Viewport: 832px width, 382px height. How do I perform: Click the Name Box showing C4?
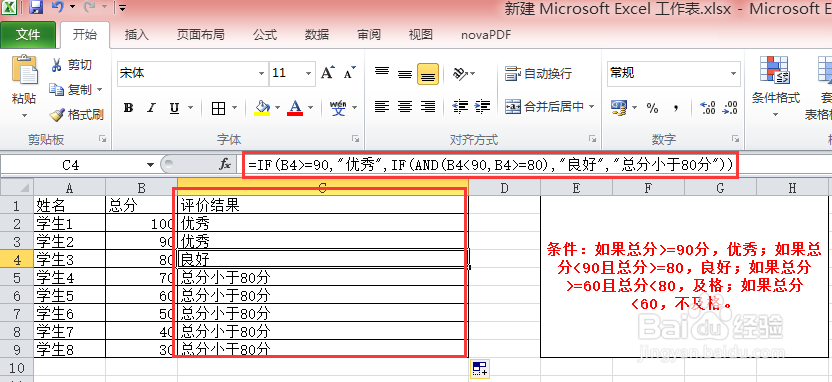[71, 165]
